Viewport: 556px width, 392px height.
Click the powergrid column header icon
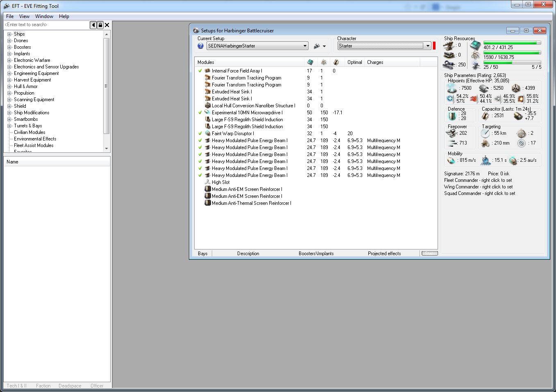[324, 62]
